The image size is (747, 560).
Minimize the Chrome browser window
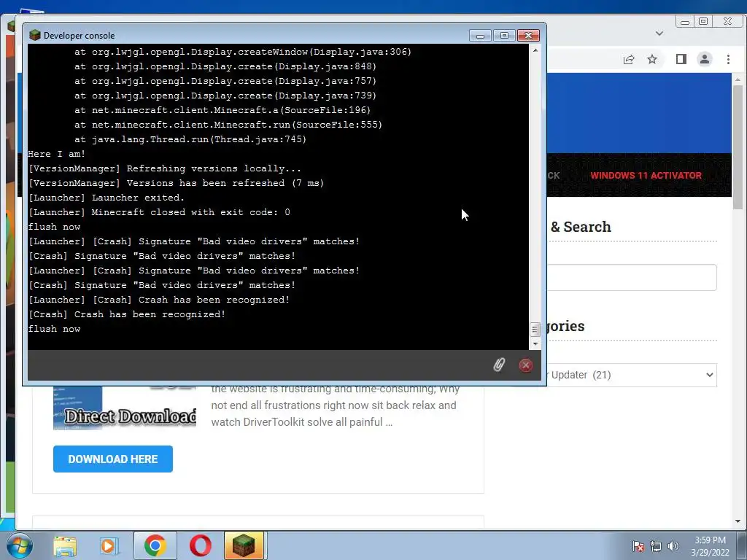coord(685,22)
